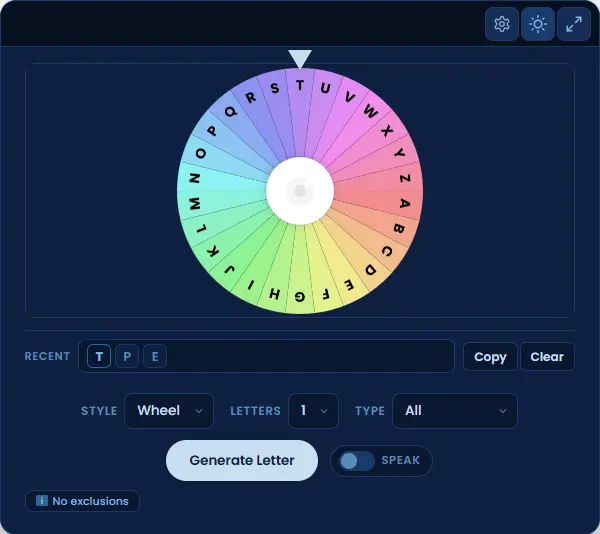
Task: Click the letter O on the wheel
Action: pos(201,153)
